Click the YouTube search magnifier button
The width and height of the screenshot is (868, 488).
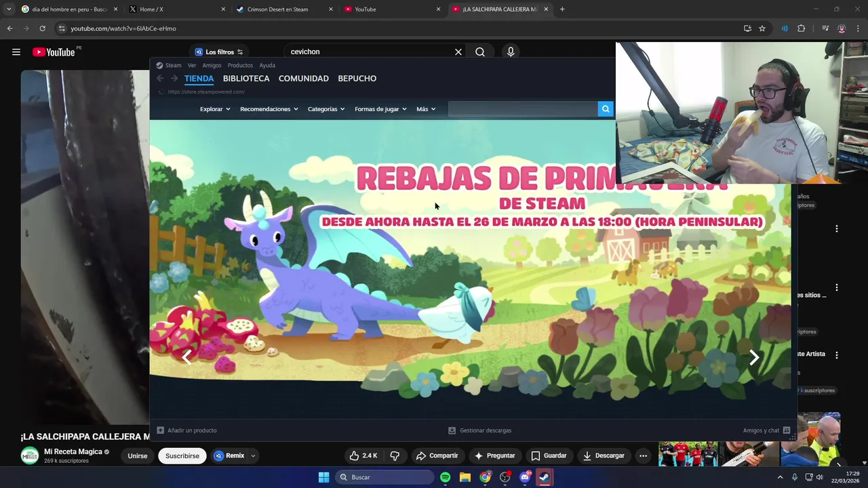click(480, 52)
